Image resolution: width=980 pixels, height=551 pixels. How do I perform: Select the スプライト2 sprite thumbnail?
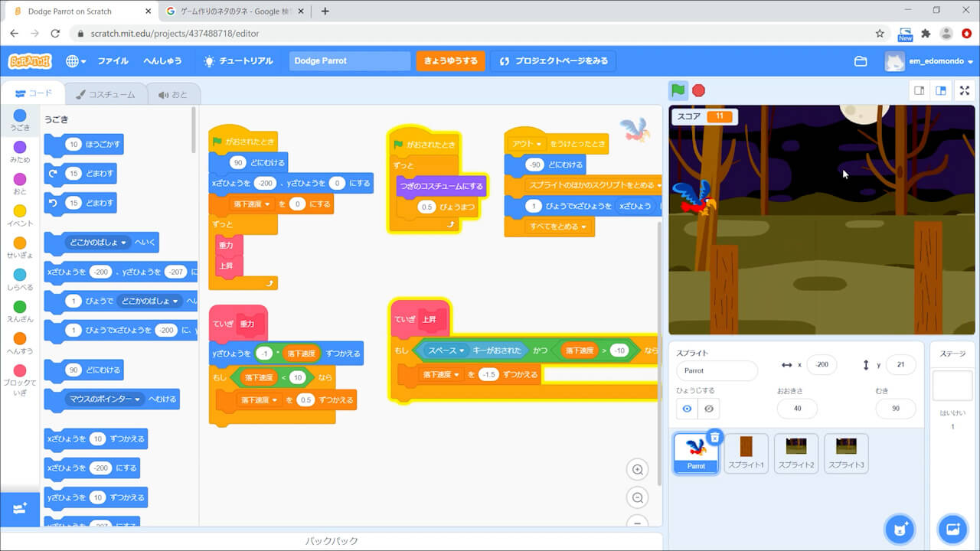pyautogui.click(x=796, y=453)
